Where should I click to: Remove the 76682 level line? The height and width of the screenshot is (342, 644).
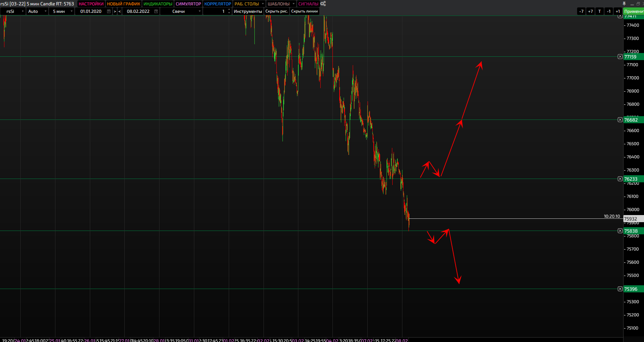tap(620, 120)
